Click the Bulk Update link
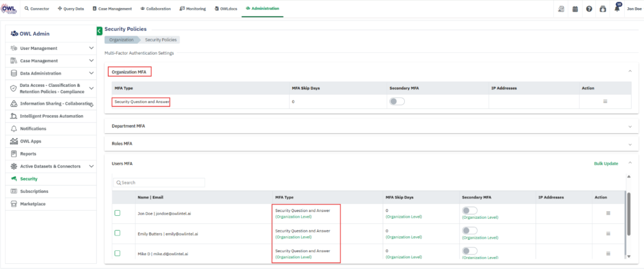 [606, 163]
